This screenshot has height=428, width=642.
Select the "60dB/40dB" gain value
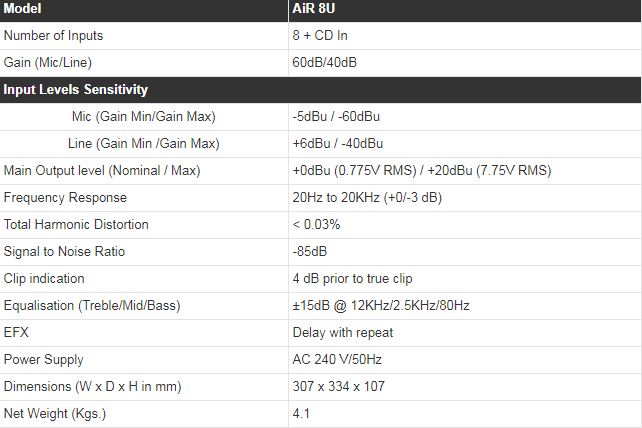[x=324, y=62]
